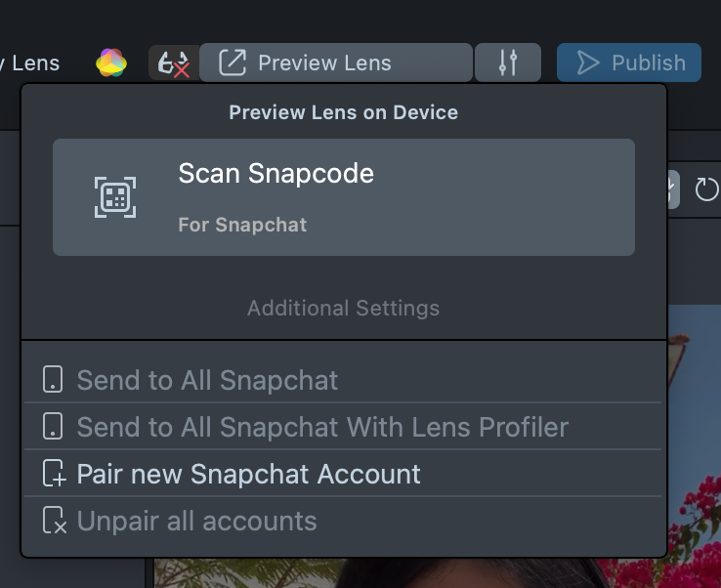Toggle the Preview Lens dropdown button
Screen dimensions: 721x588
336,63
